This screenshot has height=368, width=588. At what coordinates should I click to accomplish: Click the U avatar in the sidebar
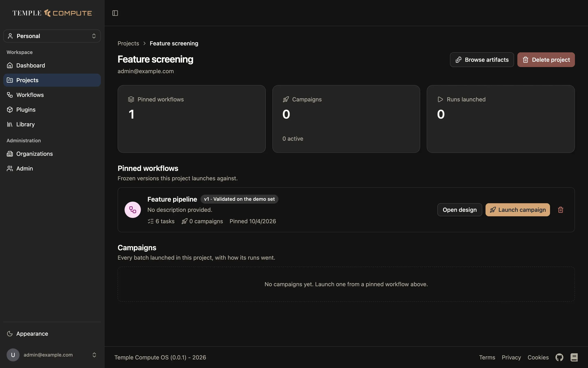[13, 355]
